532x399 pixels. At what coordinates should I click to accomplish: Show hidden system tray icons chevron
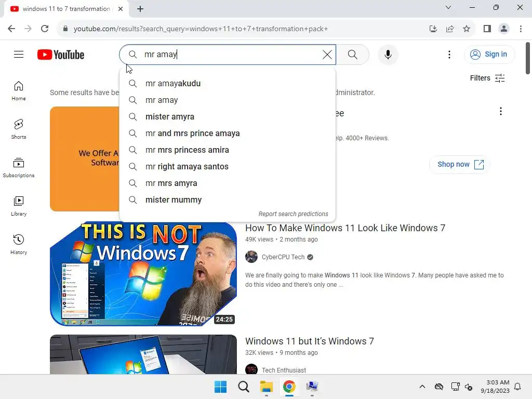click(422, 387)
